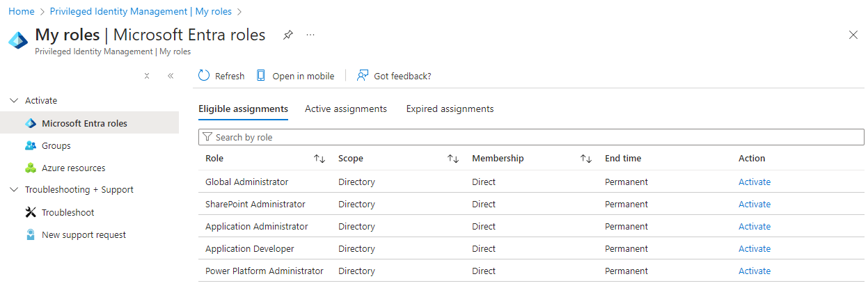The height and width of the screenshot is (288, 868).
Task: Click the Troubleshoot wrench icon
Action: tap(30, 212)
